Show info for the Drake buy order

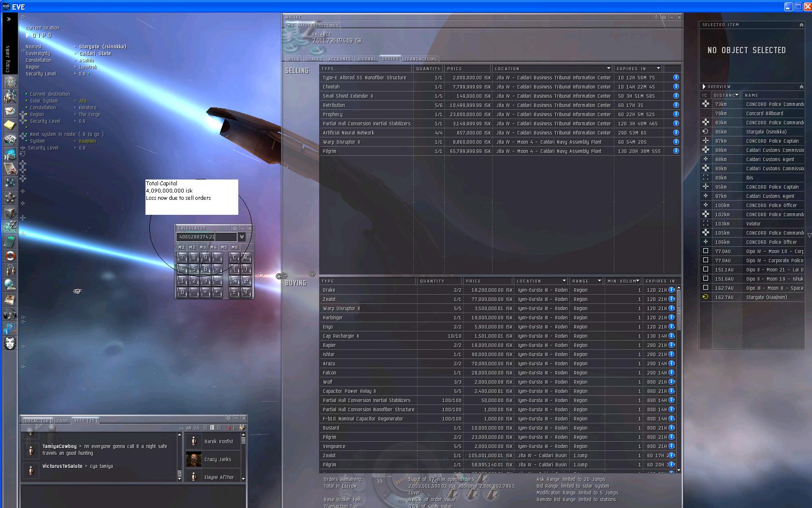671,290
